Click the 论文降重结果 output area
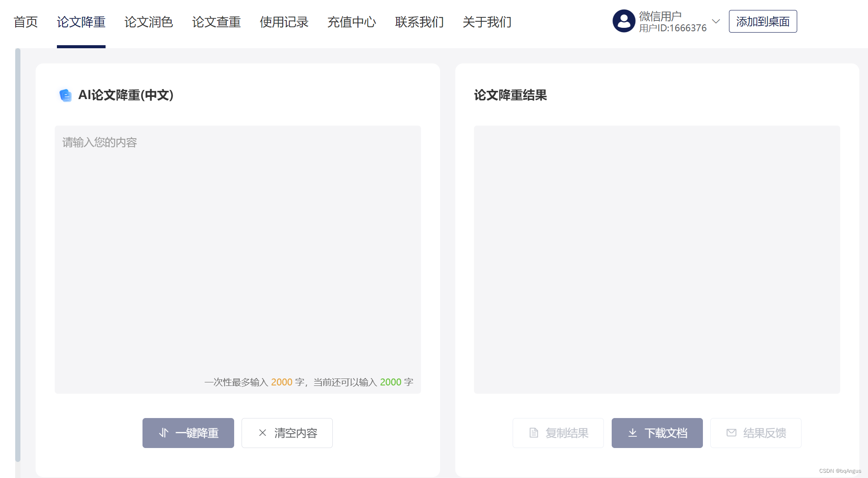Viewport: 868px width, 478px height. pos(656,259)
